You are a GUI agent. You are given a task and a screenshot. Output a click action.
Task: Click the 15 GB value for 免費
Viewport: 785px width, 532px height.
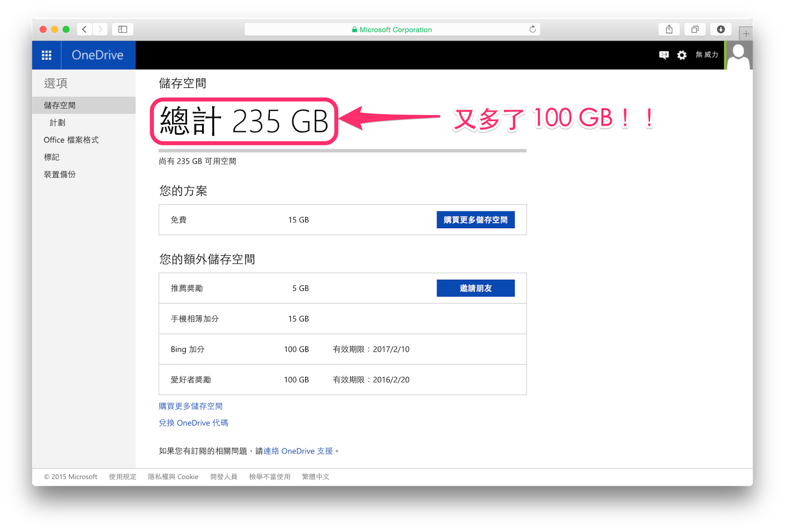(298, 220)
